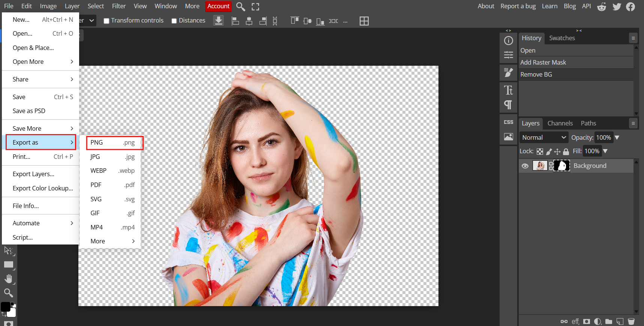Click the red Account button

[218, 6]
